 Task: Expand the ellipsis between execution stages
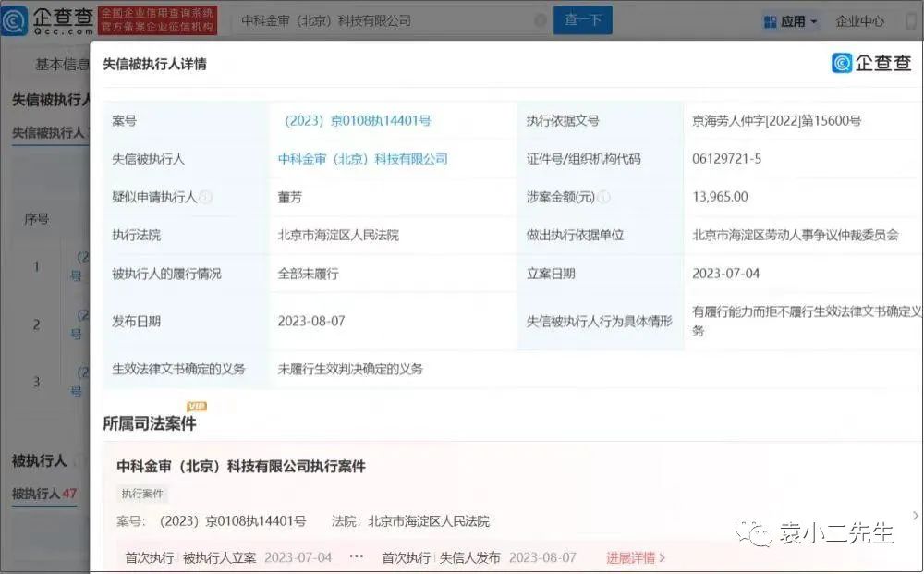357,557
